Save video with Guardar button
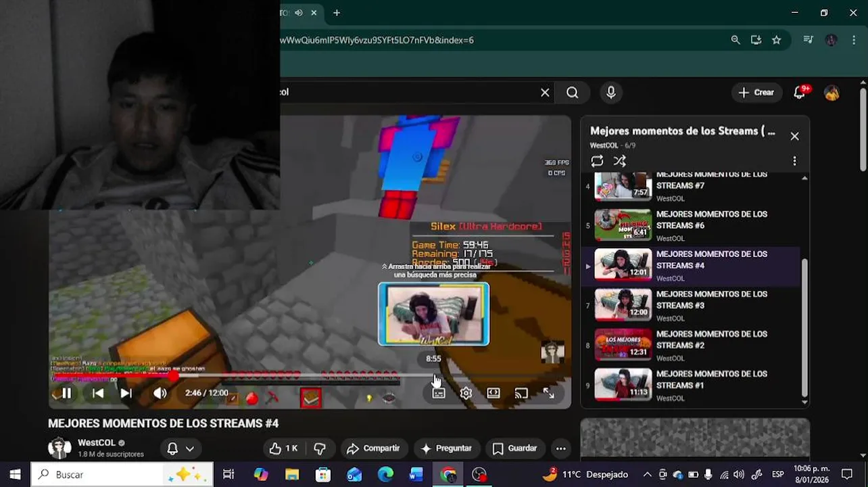The image size is (868, 487). pos(515,448)
